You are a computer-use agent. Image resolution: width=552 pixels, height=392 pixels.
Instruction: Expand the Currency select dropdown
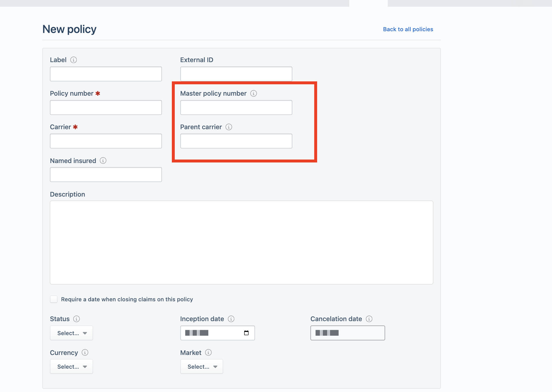(x=71, y=367)
